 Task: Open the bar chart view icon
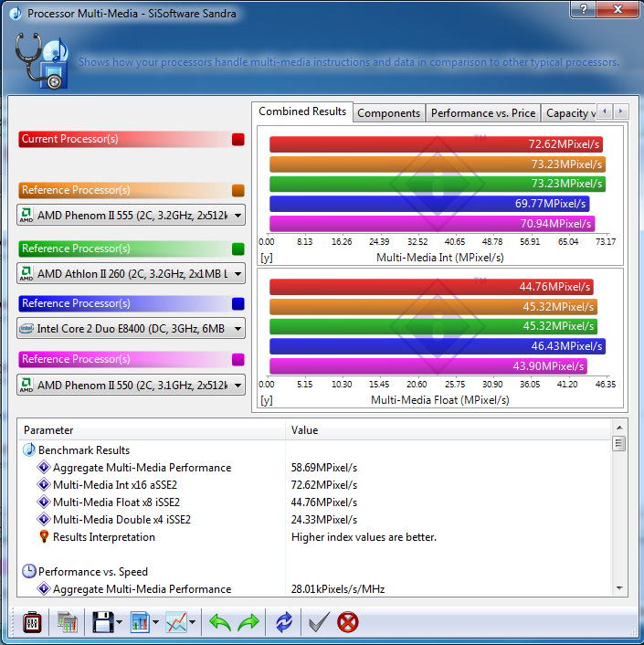(141, 622)
